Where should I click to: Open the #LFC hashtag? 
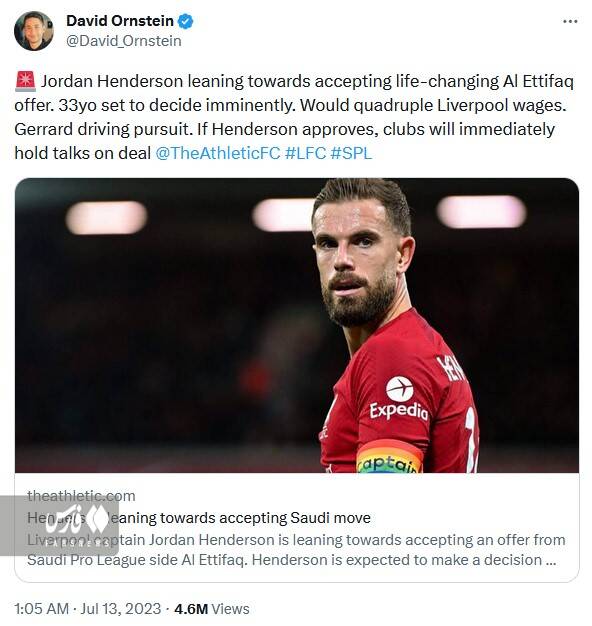[x=305, y=153]
